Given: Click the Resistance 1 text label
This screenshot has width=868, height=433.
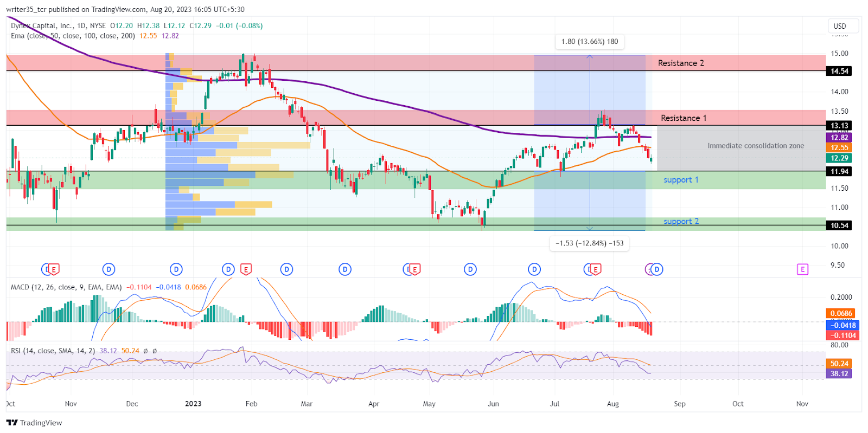Looking at the screenshot, I should [684, 118].
